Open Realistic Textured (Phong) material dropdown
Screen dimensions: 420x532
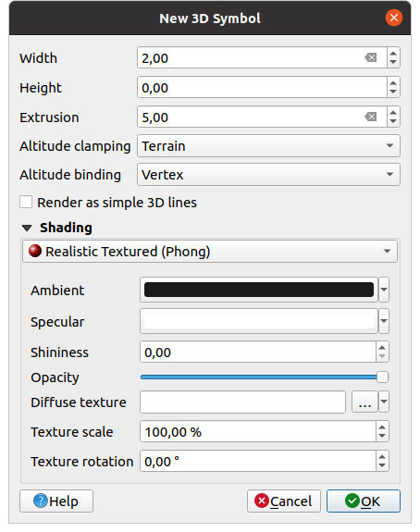click(x=210, y=252)
